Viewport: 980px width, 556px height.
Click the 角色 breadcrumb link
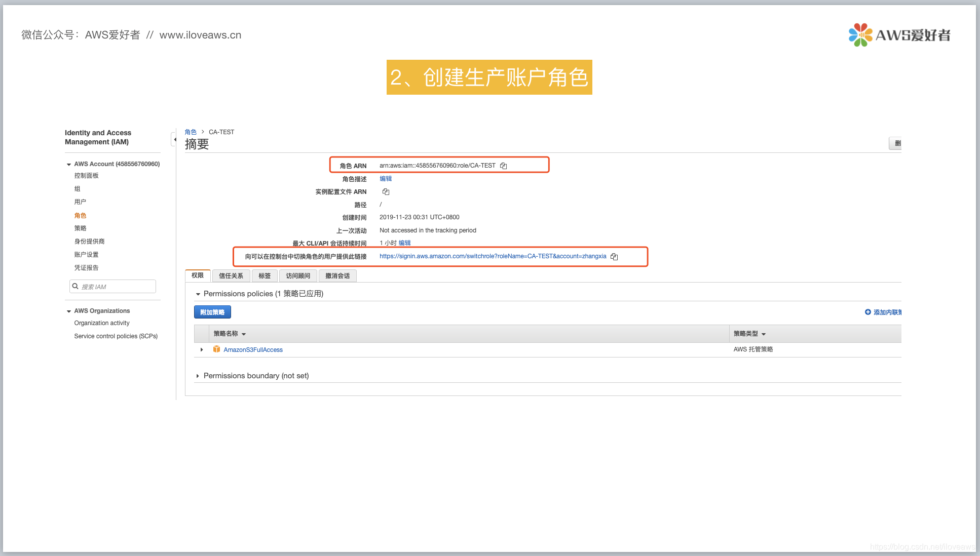191,132
